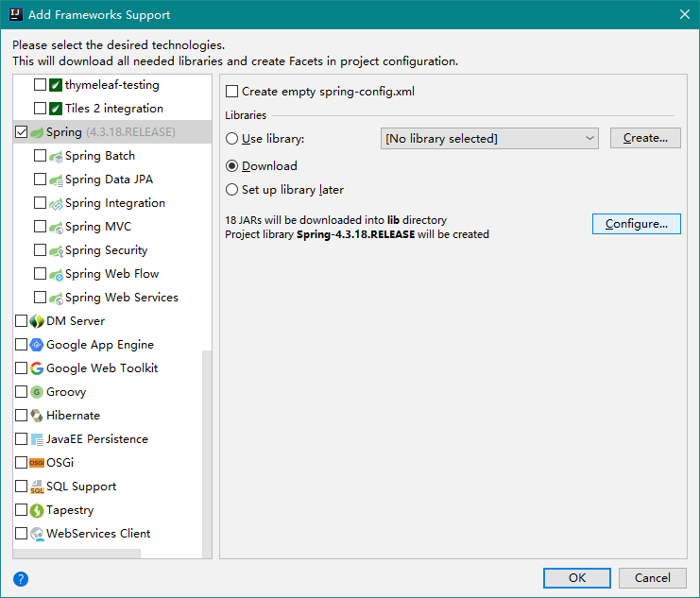Click the Create library button
Screen dimensions: 700x598
(x=645, y=138)
